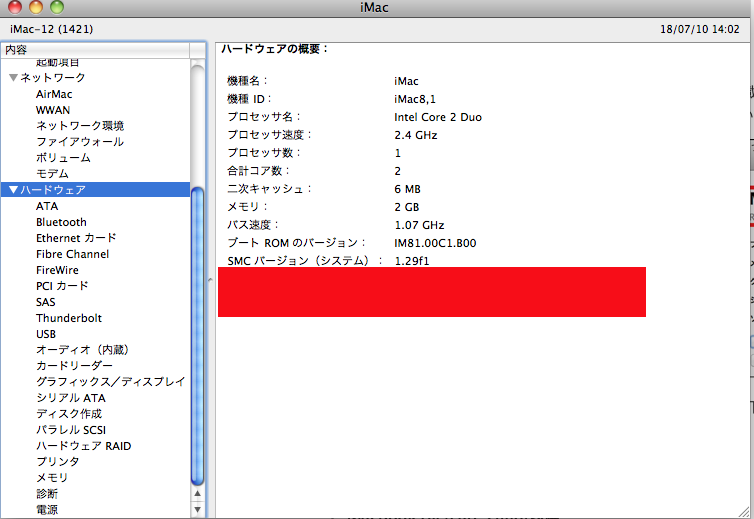Select シリアル ATA entry
Screen dimensions: 754x519
[x=71, y=398]
